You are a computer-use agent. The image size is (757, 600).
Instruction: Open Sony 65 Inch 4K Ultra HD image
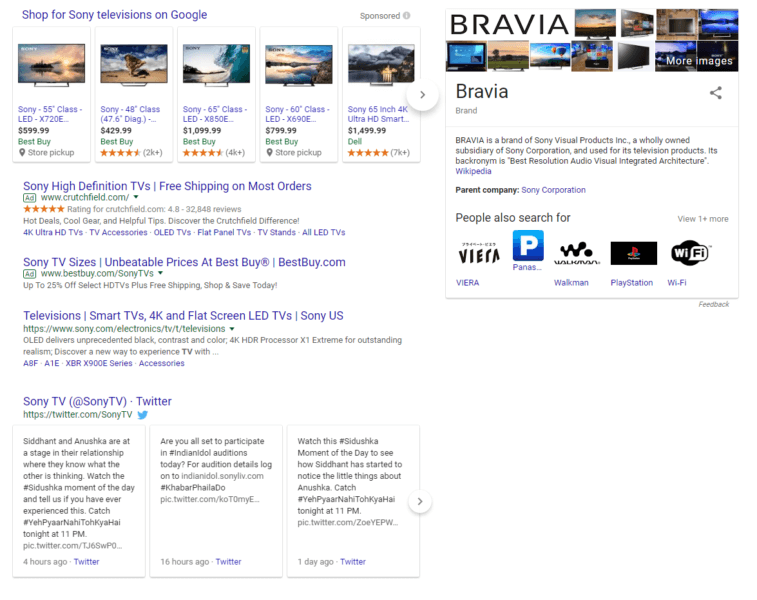(381, 65)
